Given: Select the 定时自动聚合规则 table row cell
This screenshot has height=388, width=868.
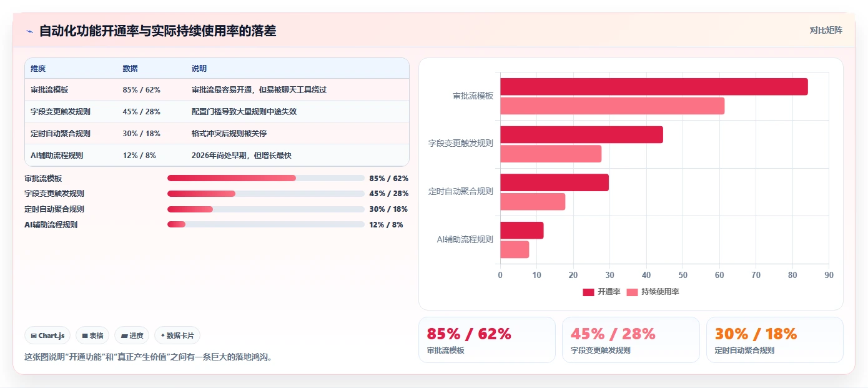Looking at the screenshot, I should (61, 134).
